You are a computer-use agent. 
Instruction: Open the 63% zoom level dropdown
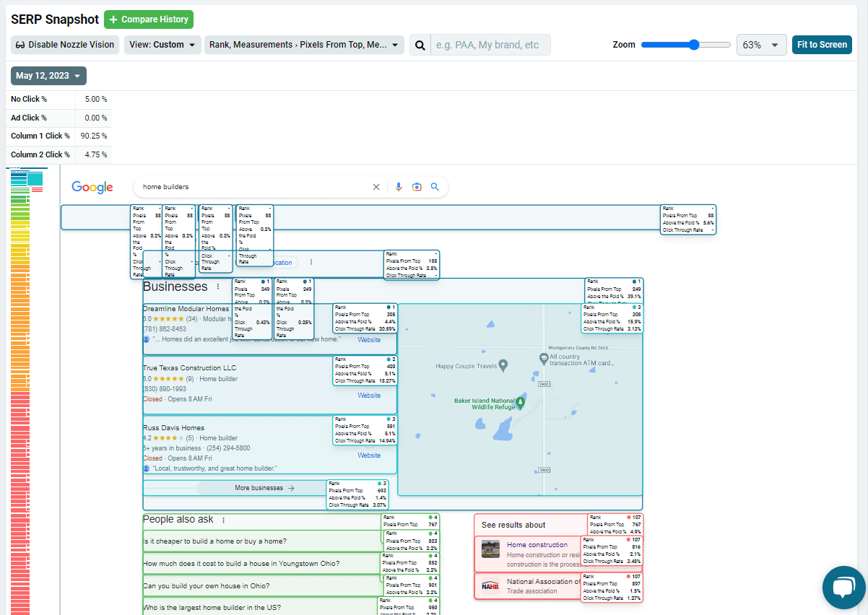pos(762,45)
